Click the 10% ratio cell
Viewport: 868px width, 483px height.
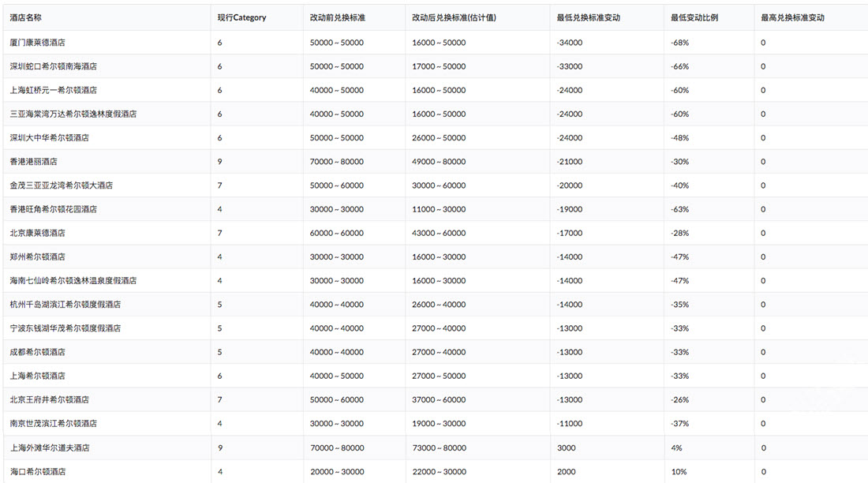[x=679, y=471]
